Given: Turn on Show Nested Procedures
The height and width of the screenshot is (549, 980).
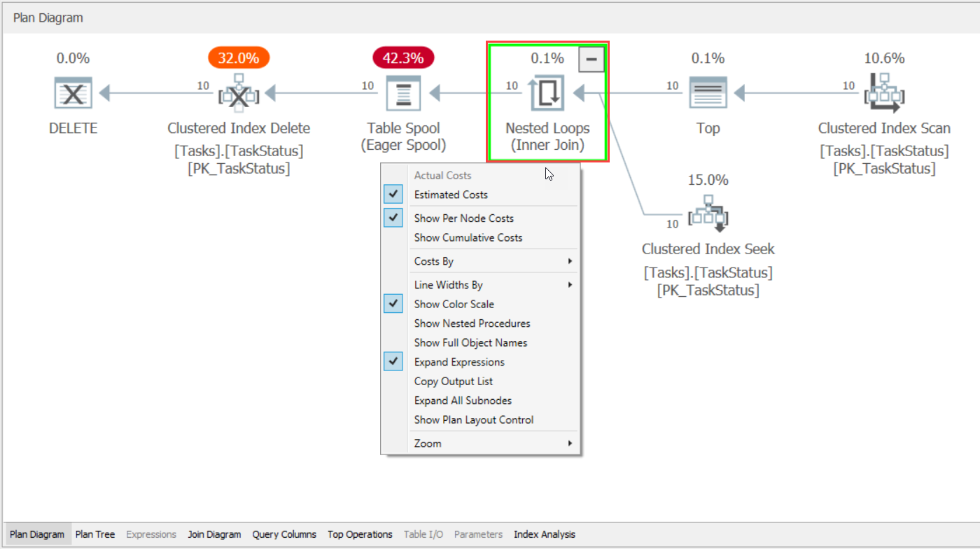Looking at the screenshot, I should coord(481,324).
